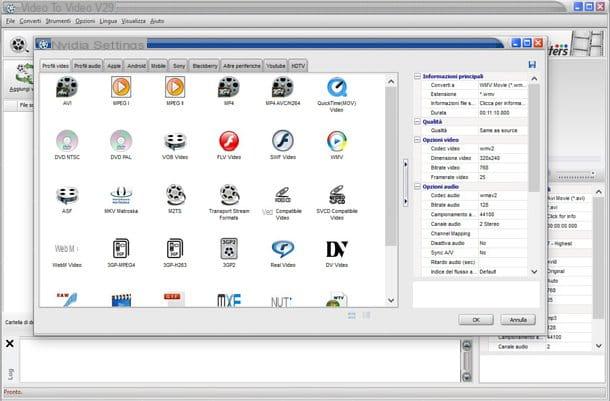Open the Qualità Same as source value

[x=502, y=130]
